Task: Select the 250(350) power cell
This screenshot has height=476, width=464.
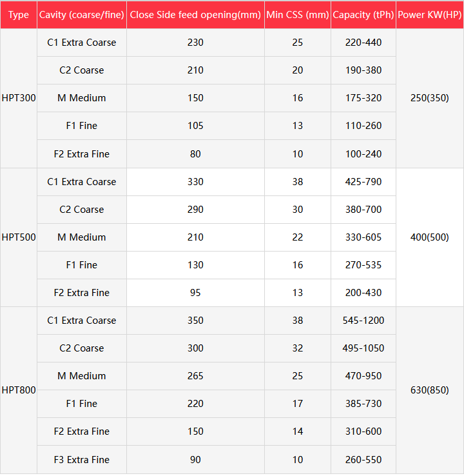Action: click(x=430, y=98)
